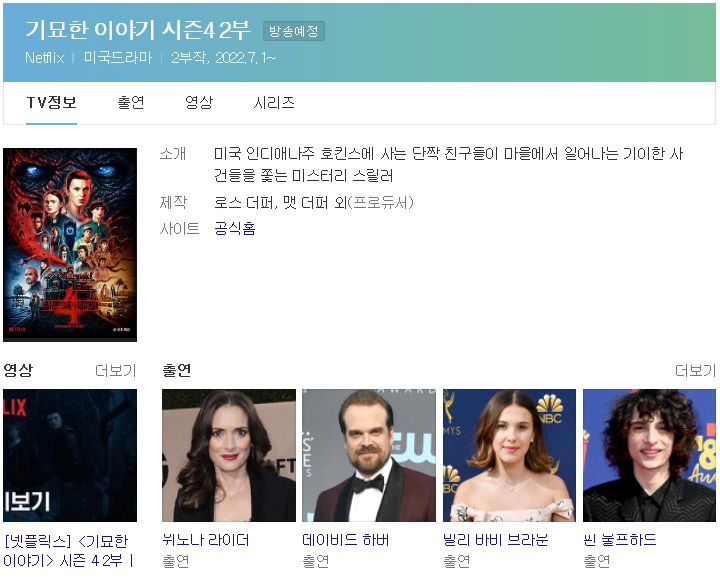Image resolution: width=720 pixels, height=579 pixels.
Task: Click 데이비드 하버 photo
Action: coord(369,455)
